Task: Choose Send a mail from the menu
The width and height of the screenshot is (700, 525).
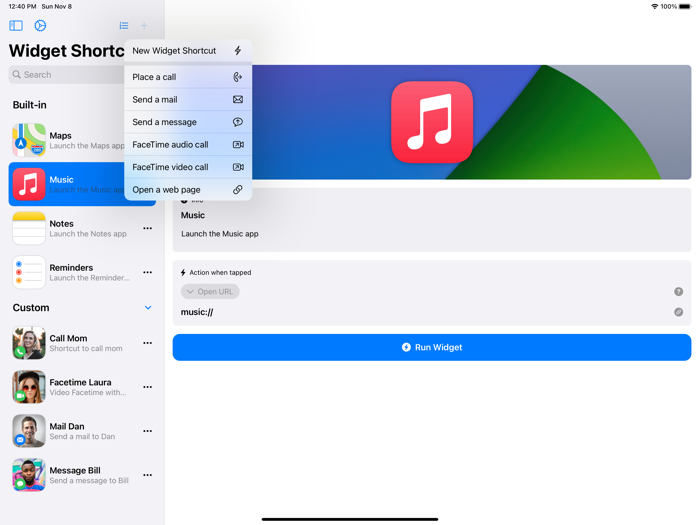Action: 188,100
